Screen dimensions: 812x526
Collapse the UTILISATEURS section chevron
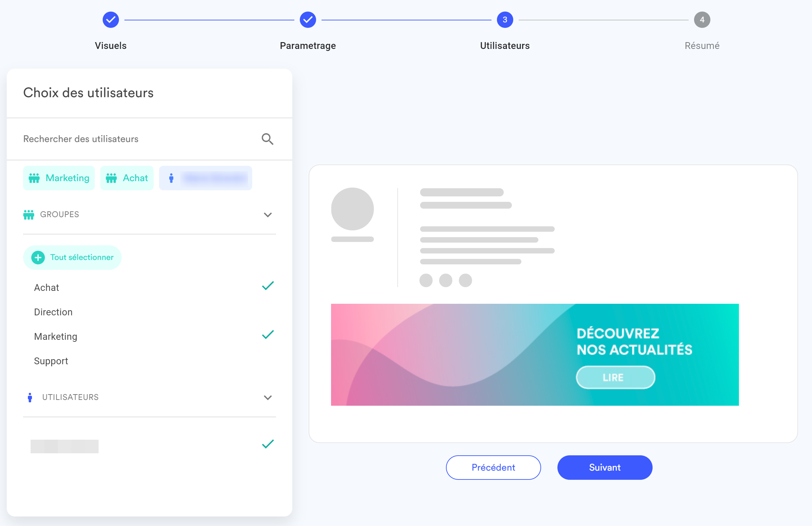(268, 398)
